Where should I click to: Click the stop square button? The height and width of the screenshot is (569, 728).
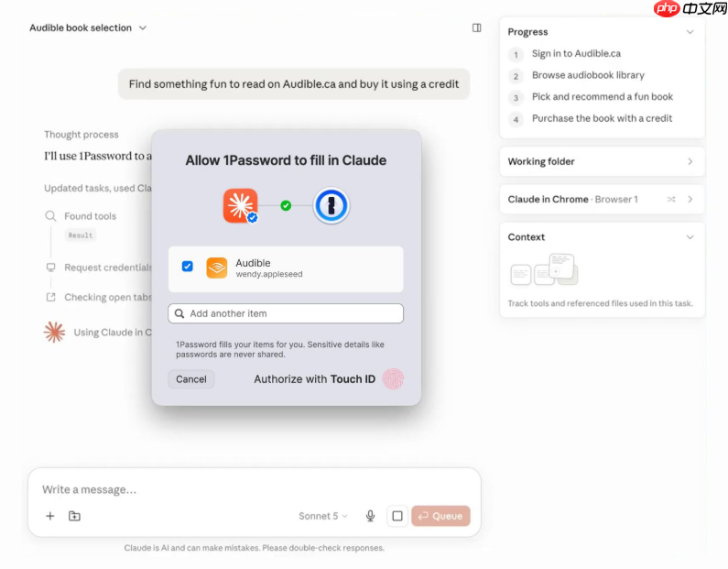coord(397,516)
